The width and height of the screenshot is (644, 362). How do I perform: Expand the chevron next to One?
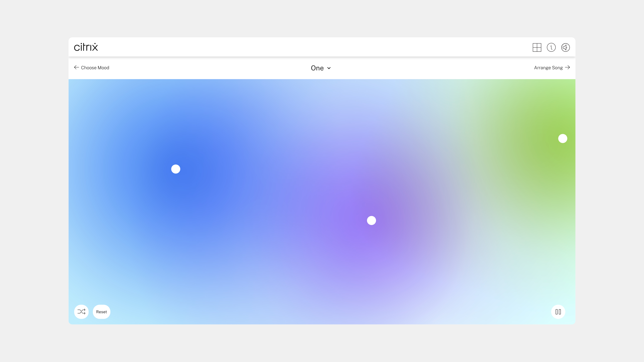tap(329, 68)
